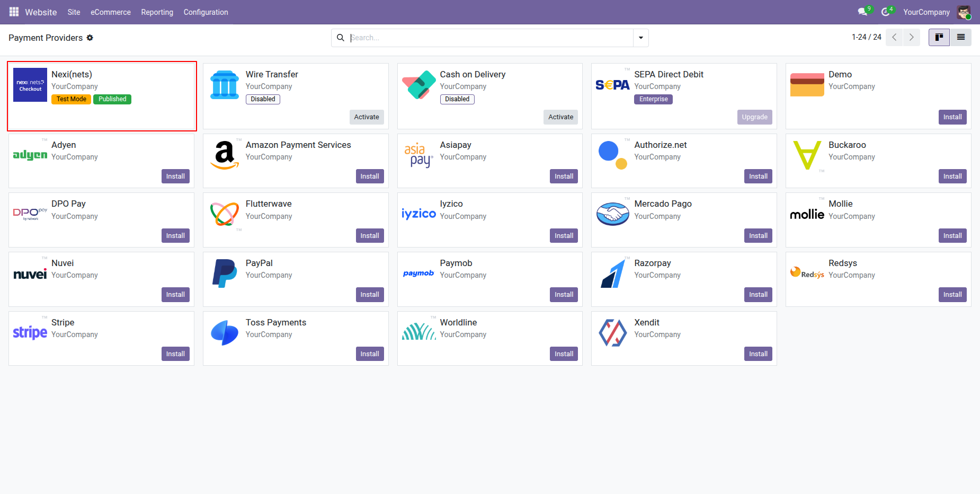
Task: Open the Reporting menu
Action: coord(157,12)
